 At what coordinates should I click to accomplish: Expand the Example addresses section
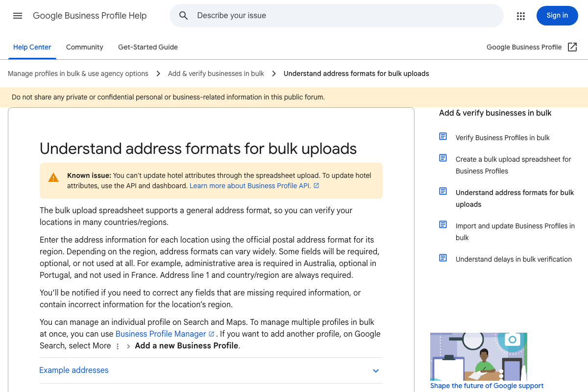[211, 370]
